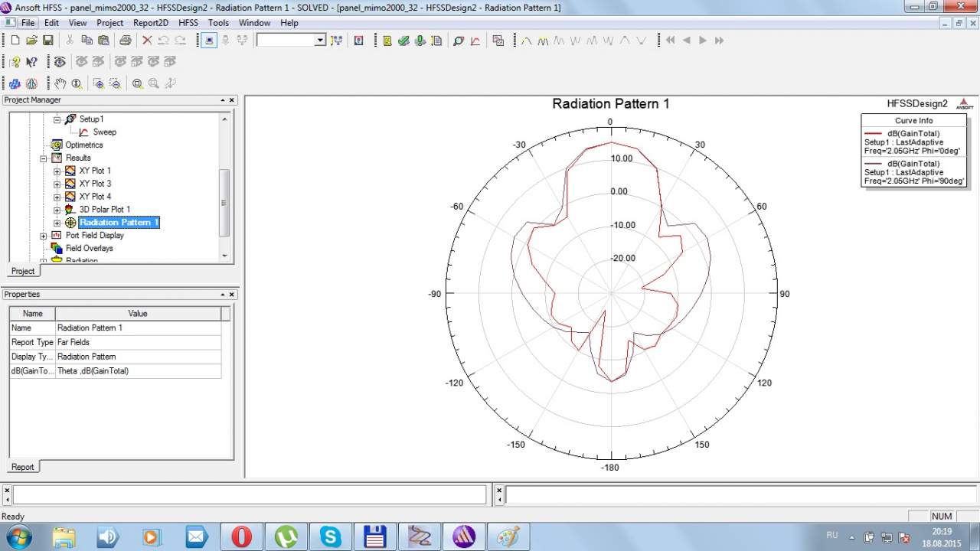Click the What's This help cursor icon

[31, 62]
